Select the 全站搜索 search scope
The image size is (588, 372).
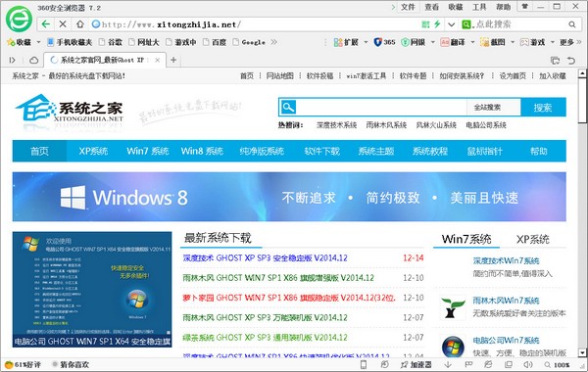click(487, 108)
